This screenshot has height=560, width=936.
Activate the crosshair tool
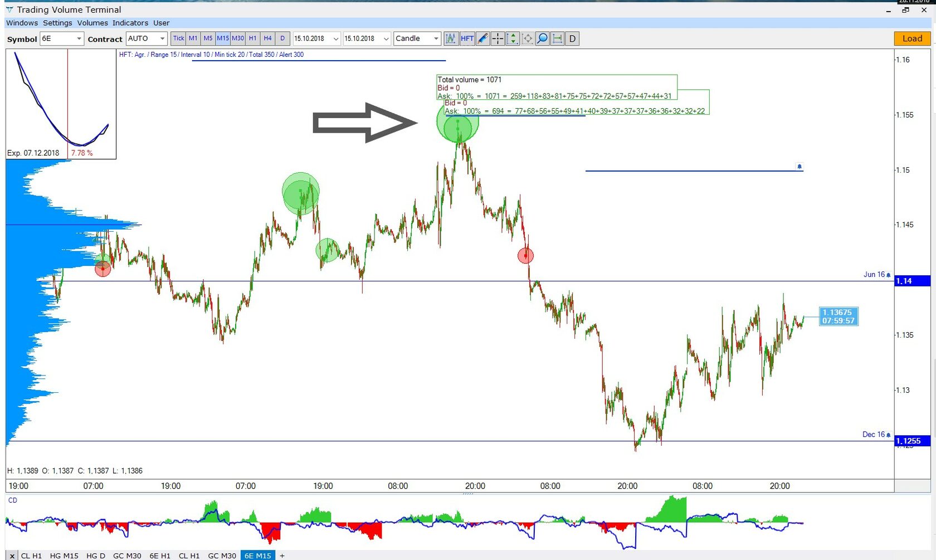pyautogui.click(x=498, y=38)
